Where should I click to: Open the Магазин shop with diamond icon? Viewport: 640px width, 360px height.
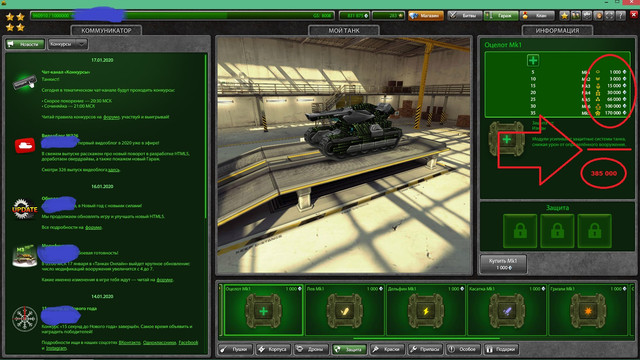pyautogui.click(x=426, y=16)
